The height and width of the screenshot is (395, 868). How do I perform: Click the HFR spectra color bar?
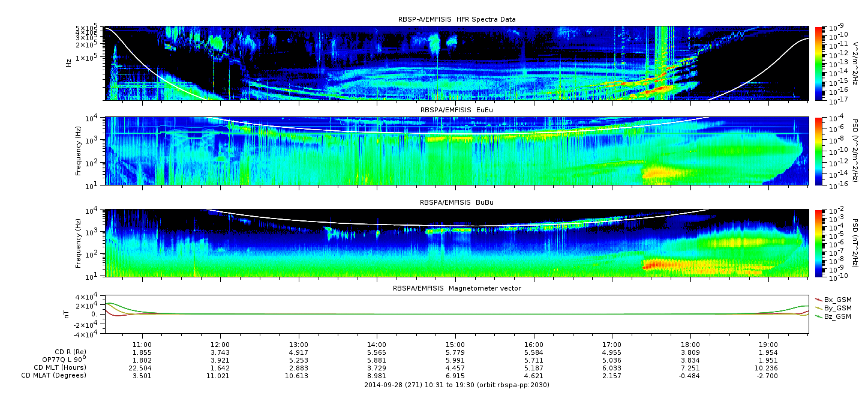coord(819,62)
